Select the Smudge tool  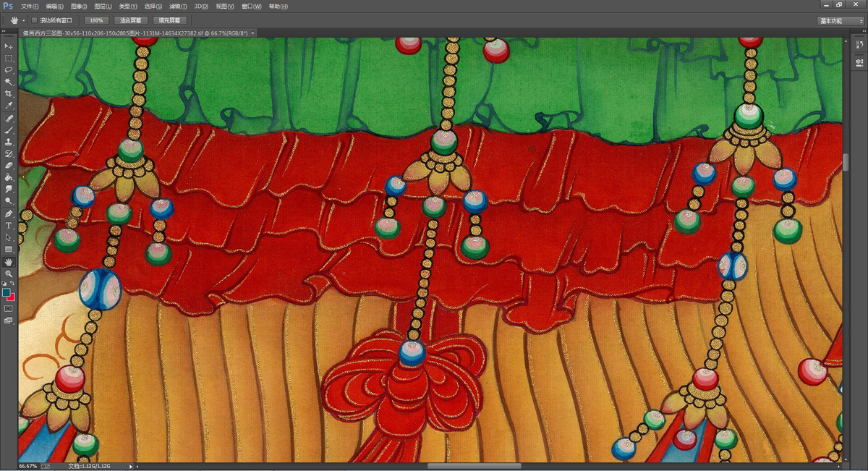pyautogui.click(x=9, y=189)
